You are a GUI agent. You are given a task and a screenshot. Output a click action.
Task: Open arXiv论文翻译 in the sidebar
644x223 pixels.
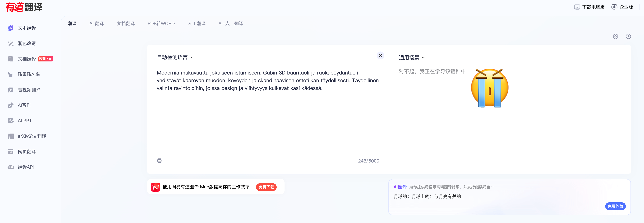click(x=32, y=136)
